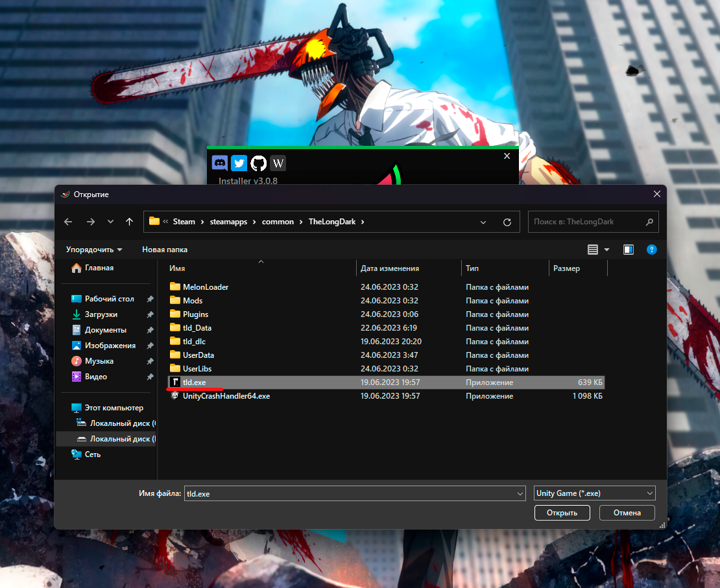Click the Открыть button
Viewport: 720px width, 588px height.
(562, 513)
